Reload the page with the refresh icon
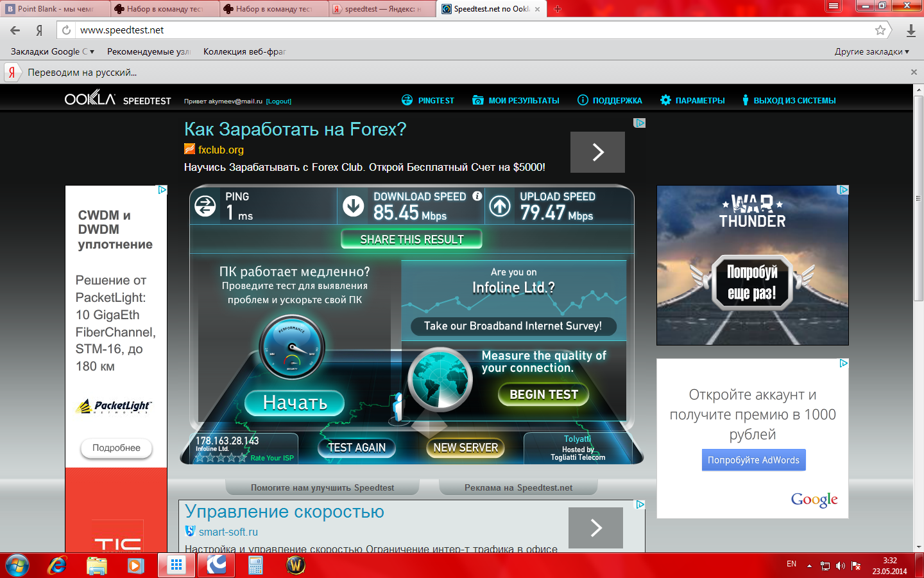The height and width of the screenshot is (578, 924). click(x=66, y=30)
